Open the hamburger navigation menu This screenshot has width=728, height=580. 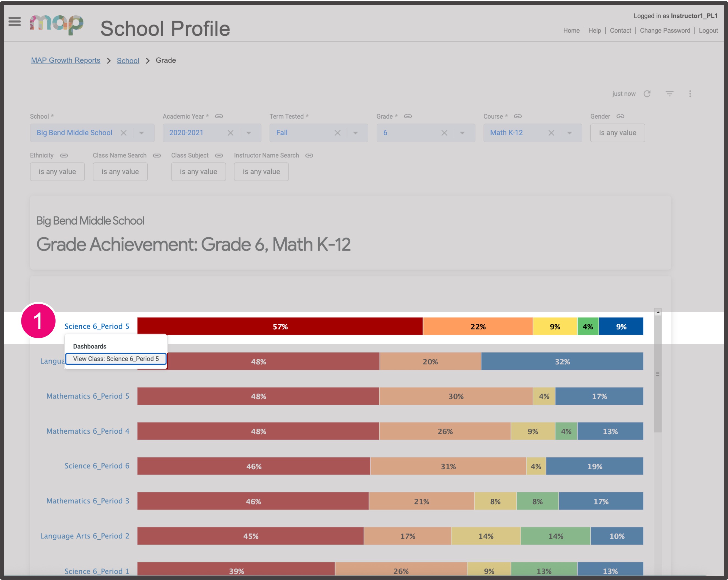[14, 21]
